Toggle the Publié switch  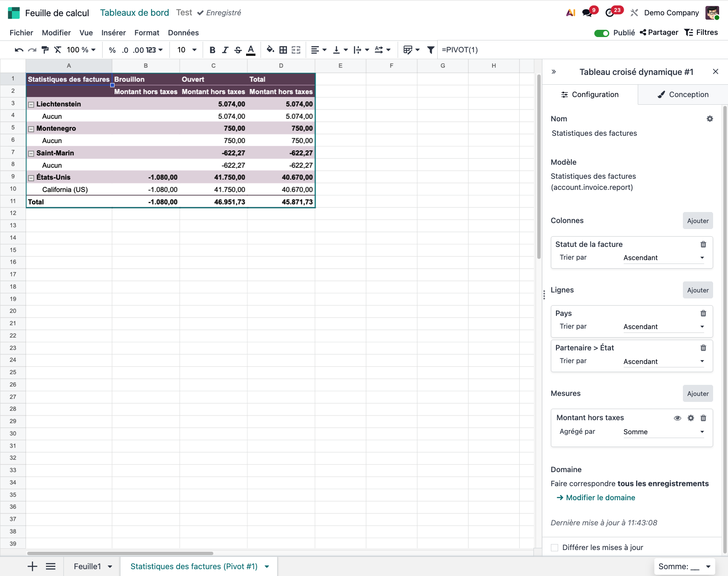pyautogui.click(x=602, y=33)
